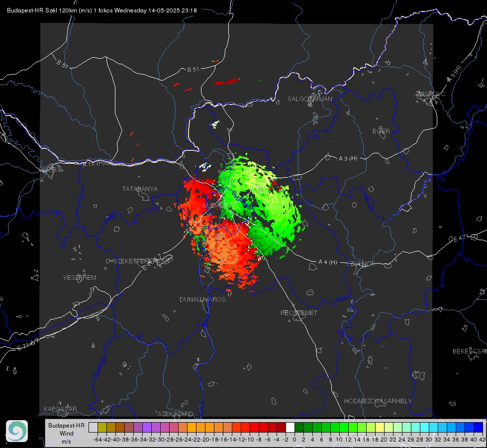Click the SZÉKESFEHÉRVÁR city label
Viewport: 487px width, 448px height.
click(x=143, y=261)
